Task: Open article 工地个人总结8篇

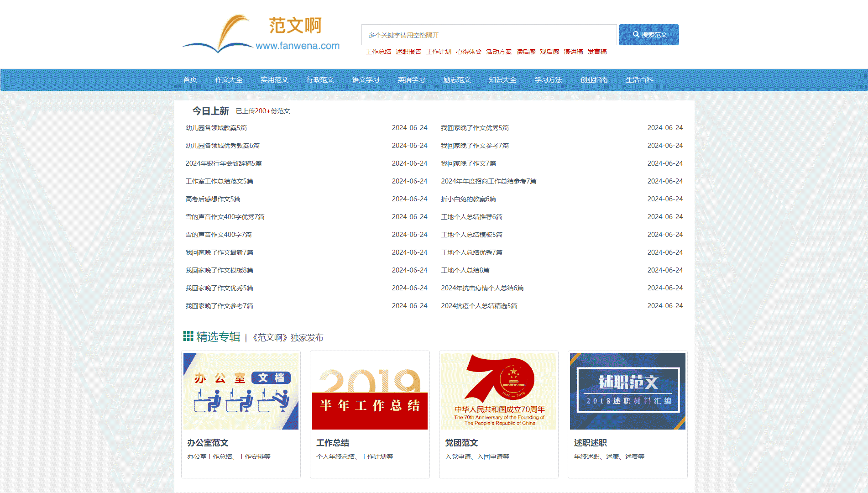Action: point(465,270)
